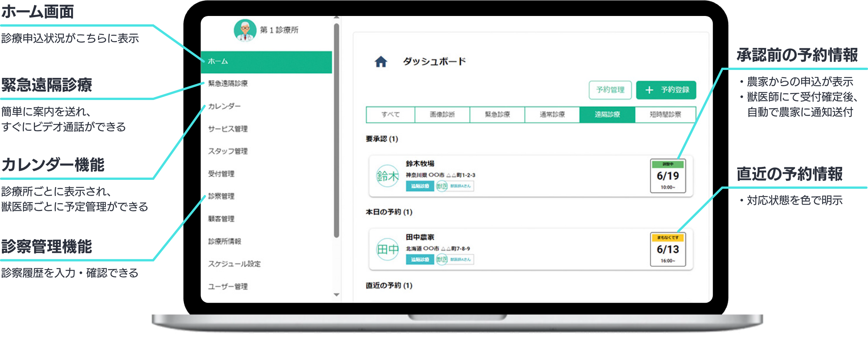Click the 遠隔診療 tag on the 田中農家 card
Viewport: 868px width, 346px height.
tap(420, 259)
